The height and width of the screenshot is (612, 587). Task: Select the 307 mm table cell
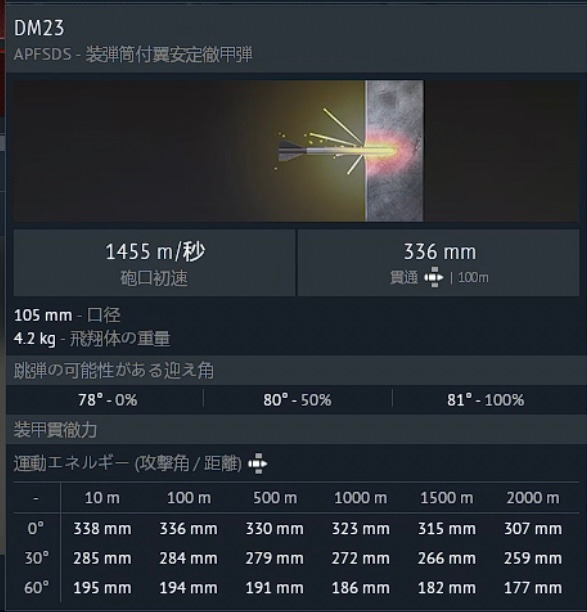pos(533,529)
